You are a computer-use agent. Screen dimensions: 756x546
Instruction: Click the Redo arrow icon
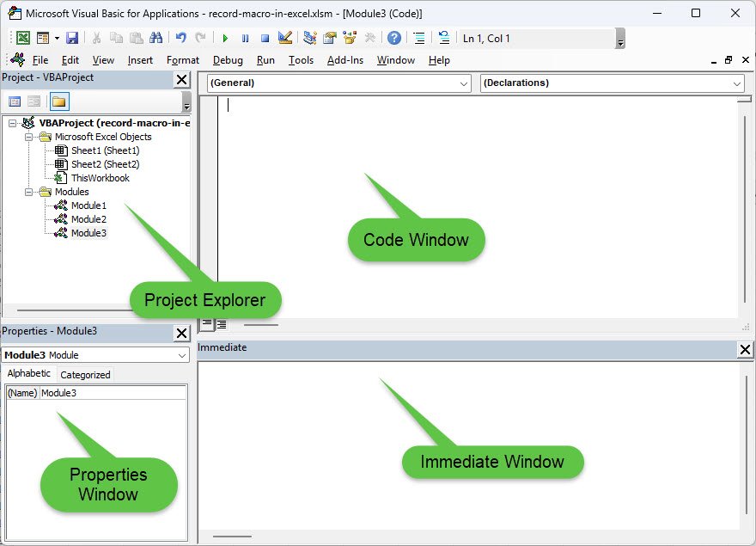[x=200, y=38]
